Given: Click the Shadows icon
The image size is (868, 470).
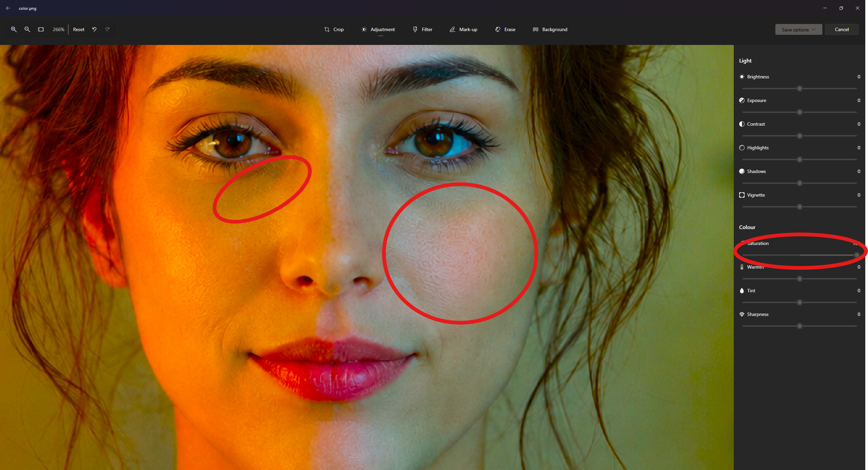Looking at the screenshot, I should 742,171.
